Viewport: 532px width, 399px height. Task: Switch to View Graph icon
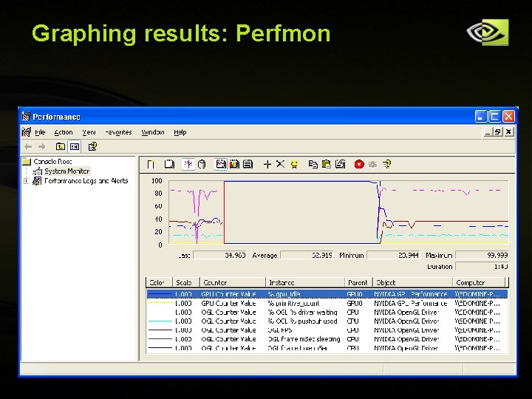click(221, 165)
